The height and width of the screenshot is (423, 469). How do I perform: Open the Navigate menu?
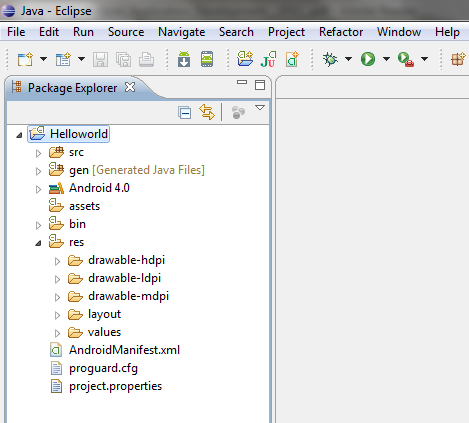181,32
